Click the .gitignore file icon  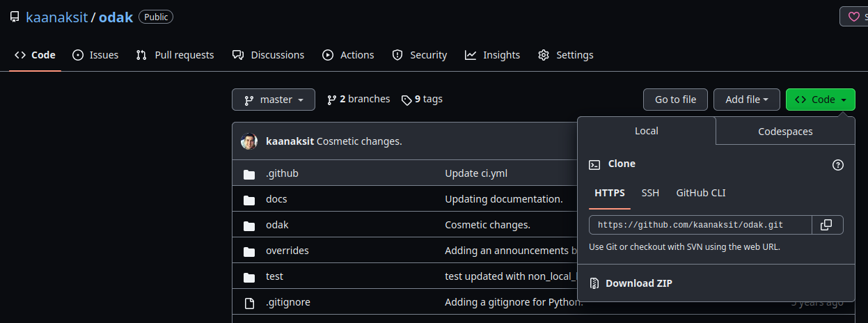(x=249, y=302)
